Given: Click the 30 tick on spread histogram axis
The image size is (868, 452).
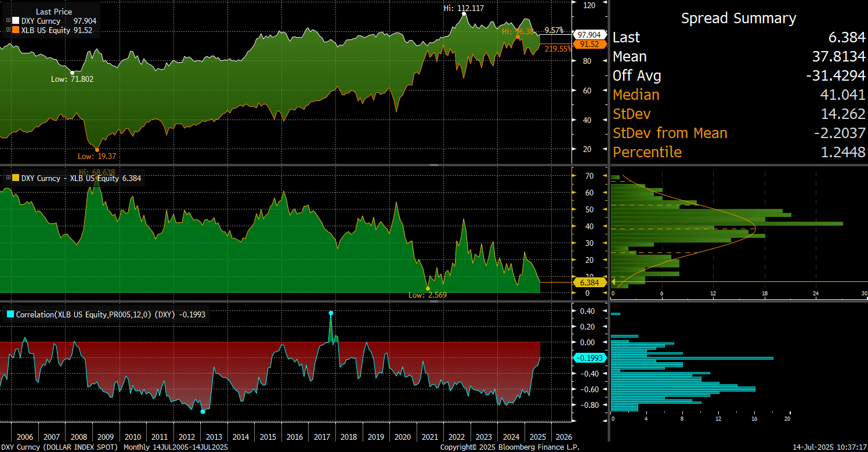Looking at the screenshot, I should tap(864, 294).
